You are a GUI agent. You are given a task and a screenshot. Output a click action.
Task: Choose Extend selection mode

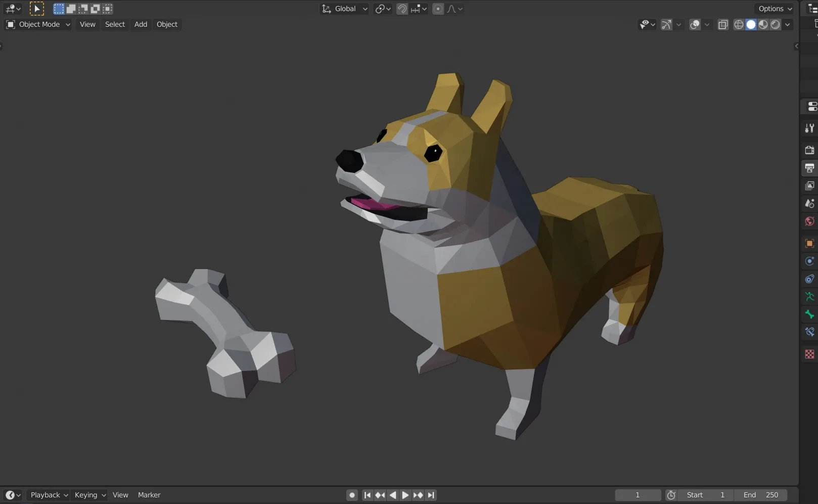[x=71, y=9]
